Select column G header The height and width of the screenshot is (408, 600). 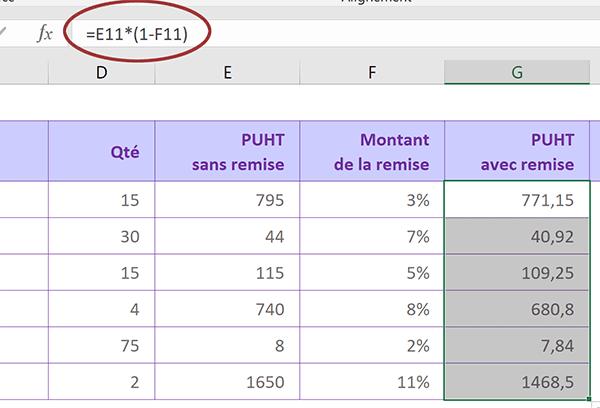pyautogui.click(x=517, y=72)
